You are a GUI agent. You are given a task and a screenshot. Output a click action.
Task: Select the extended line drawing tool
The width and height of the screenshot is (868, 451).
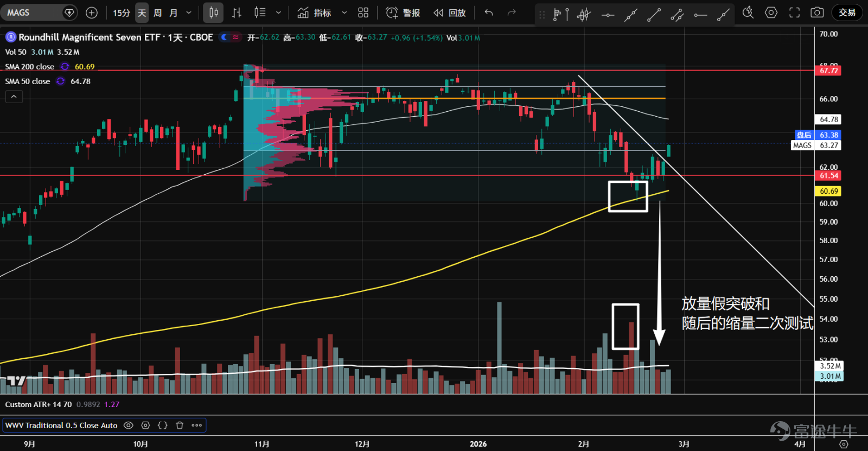[630, 15]
